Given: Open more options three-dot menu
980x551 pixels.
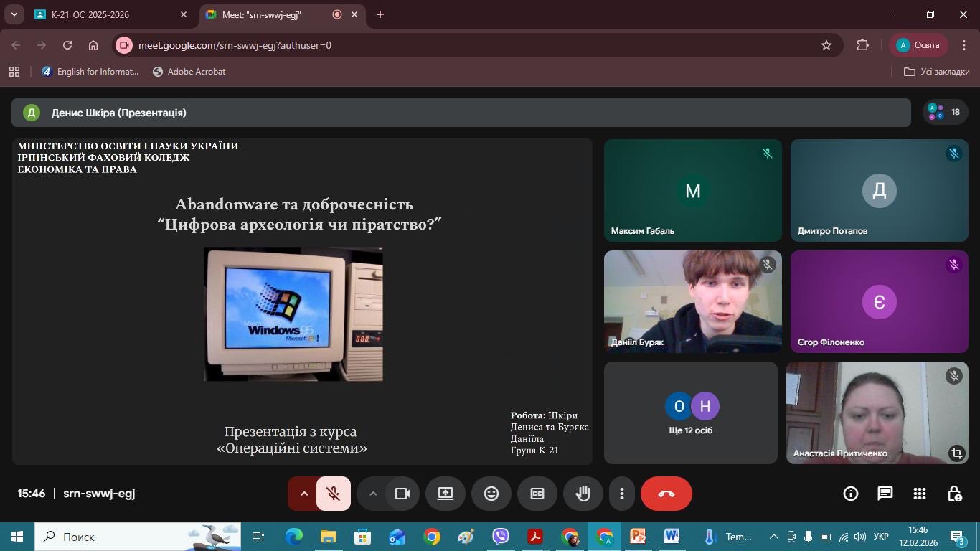Looking at the screenshot, I should [622, 494].
